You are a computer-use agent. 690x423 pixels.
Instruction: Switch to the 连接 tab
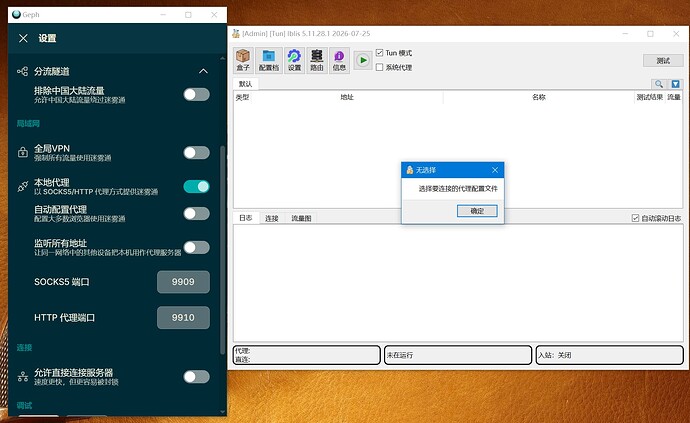(272, 218)
